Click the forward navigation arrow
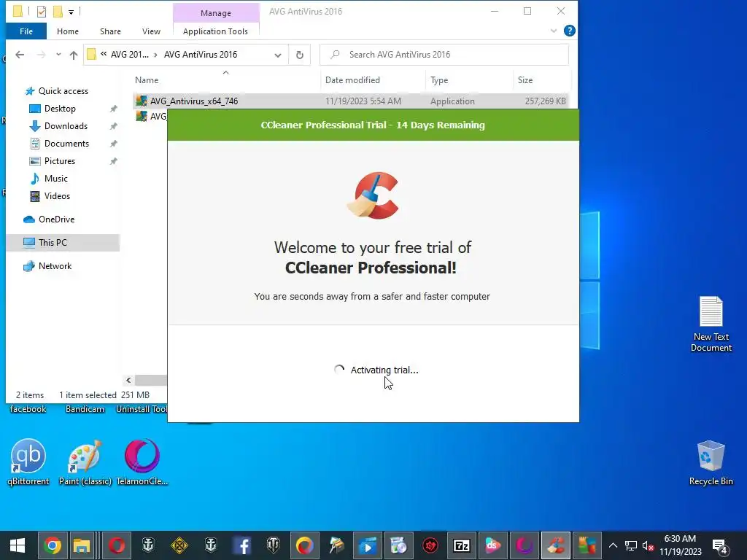747x560 pixels. click(42, 55)
